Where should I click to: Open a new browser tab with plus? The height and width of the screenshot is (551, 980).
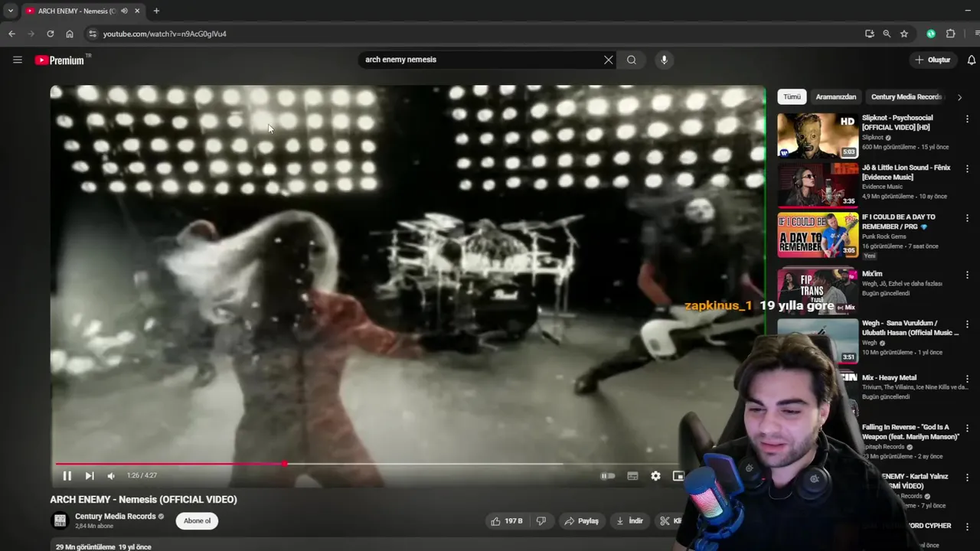(x=156, y=11)
